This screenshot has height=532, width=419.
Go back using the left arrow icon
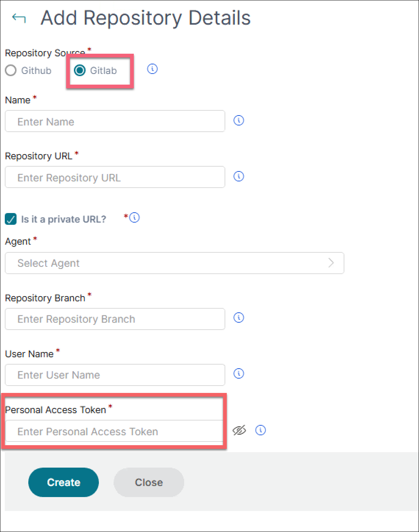19,18
